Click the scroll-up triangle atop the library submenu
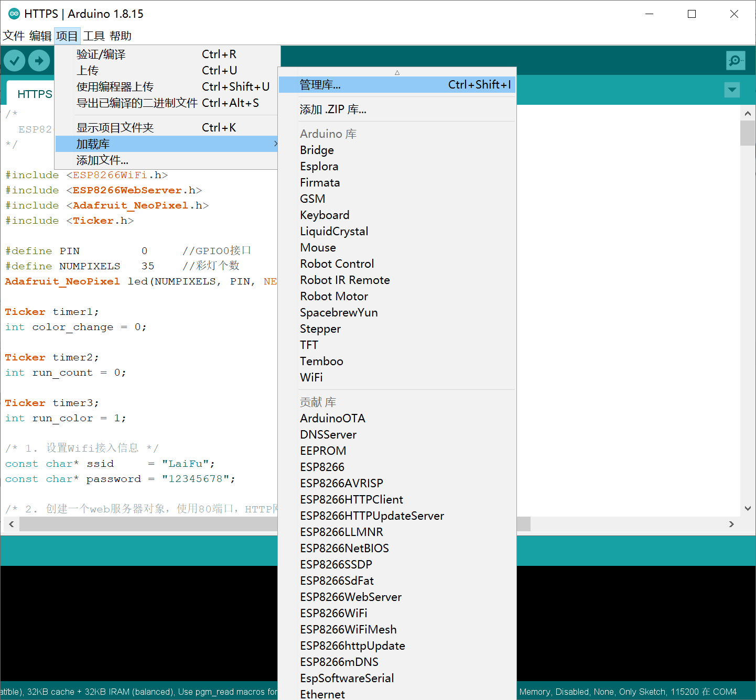Image resolution: width=756 pixels, height=700 pixels. [397, 72]
